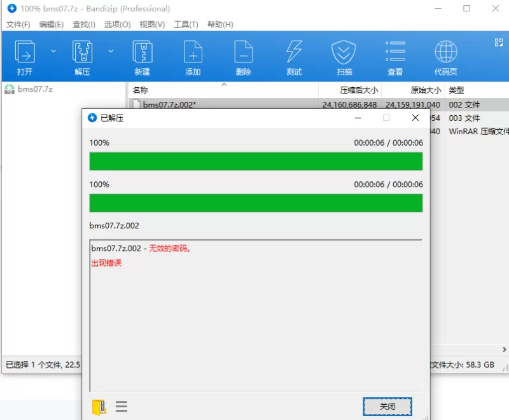Image resolution: width=509 pixels, height=420 pixels.
Task: Sort by 类型 column header
Action: click(x=477, y=90)
